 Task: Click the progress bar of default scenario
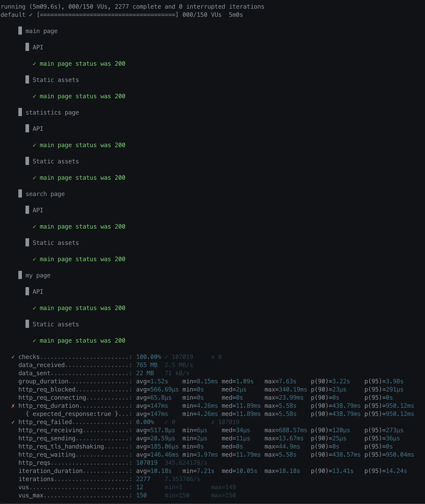[x=108, y=15]
